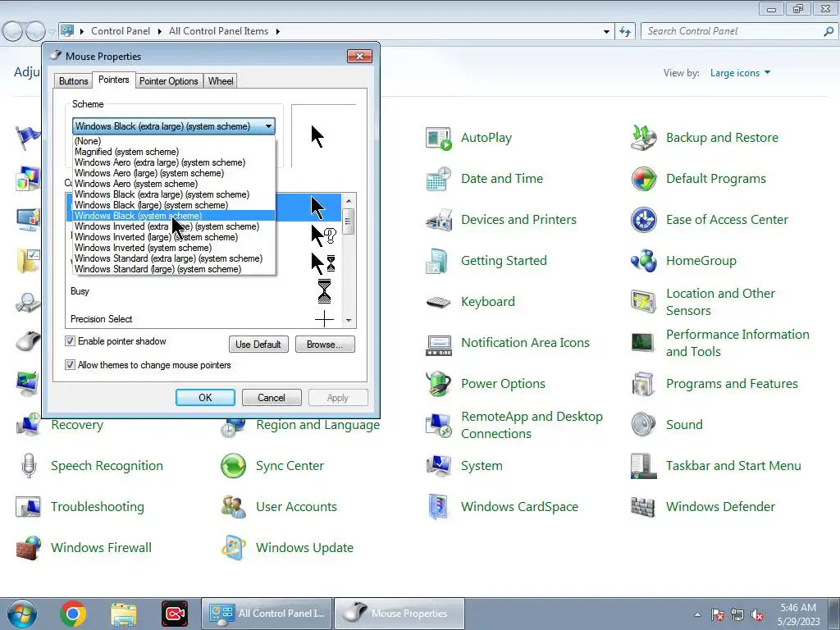
Task: Open the Recovery link
Action: point(77,425)
